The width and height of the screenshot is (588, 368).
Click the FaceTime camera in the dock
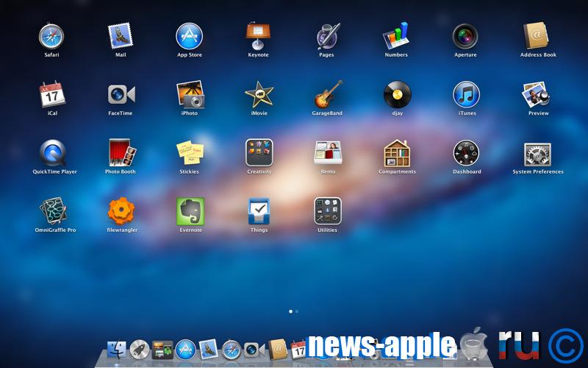[x=254, y=350]
